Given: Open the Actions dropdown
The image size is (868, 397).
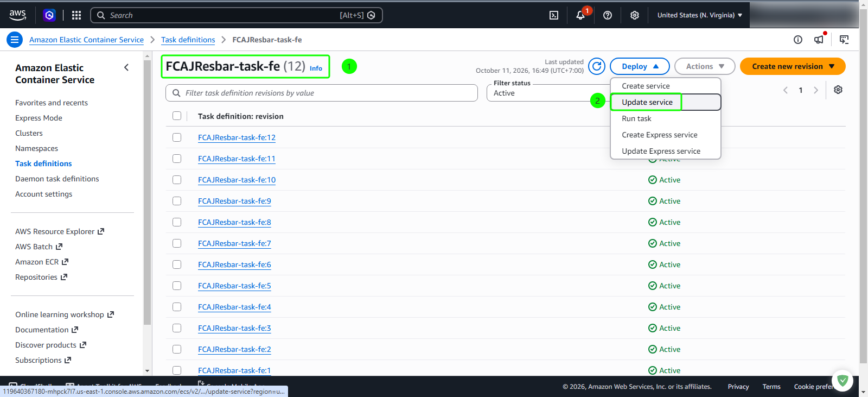Looking at the screenshot, I should click(705, 66).
